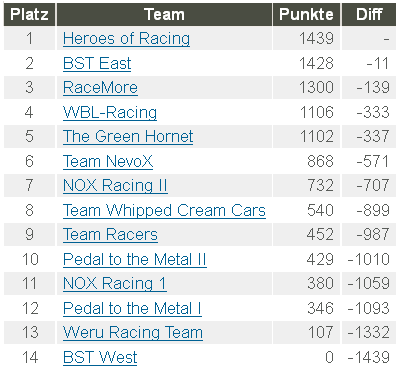
Task: Open Team NevoX page
Action: pyautogui.click(x=108, y=161)
